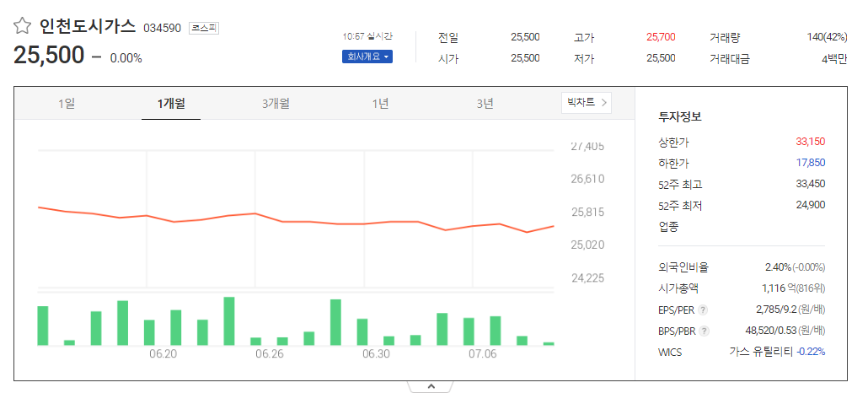Image resolution: width=868 pixels, height=404 pixels.
Task: Click the 고가 value 25,700
Action: [x=661, y=37]
